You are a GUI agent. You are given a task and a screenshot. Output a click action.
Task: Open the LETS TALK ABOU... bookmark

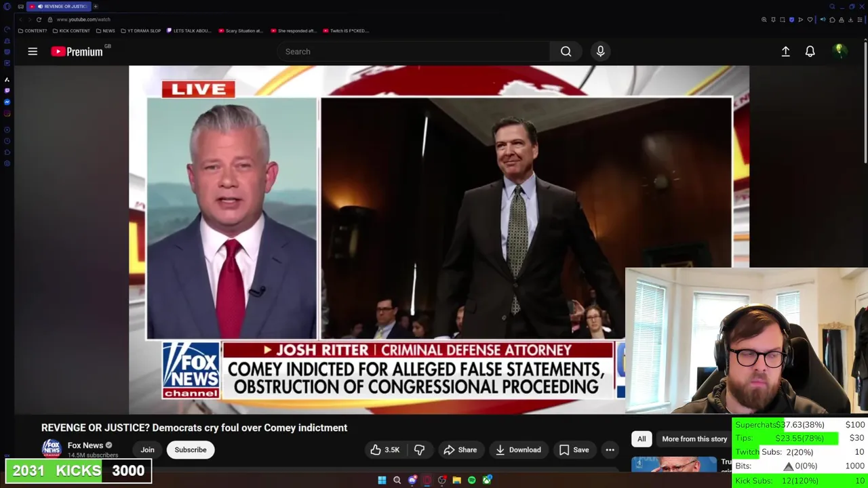click(x=189, y=30)
